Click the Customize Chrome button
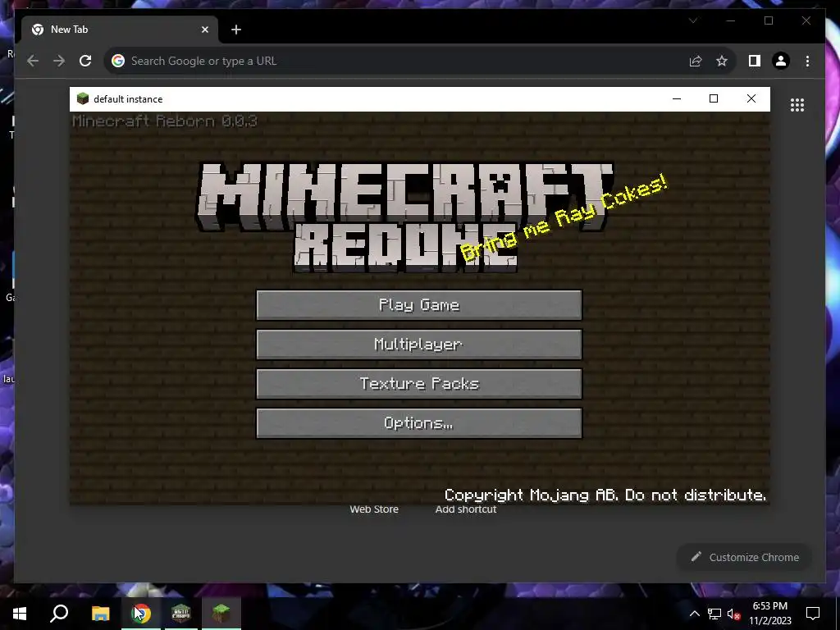 tap(745, 557)
